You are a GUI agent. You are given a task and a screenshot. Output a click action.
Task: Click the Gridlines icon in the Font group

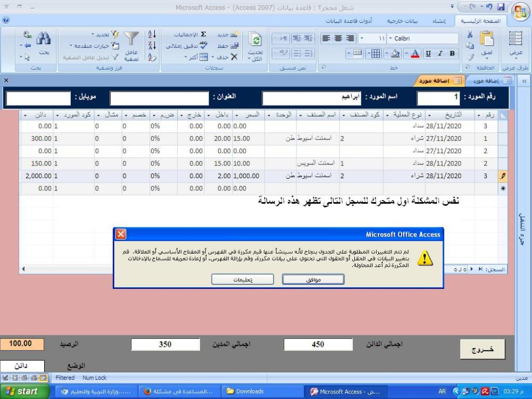tap(375, 54)
